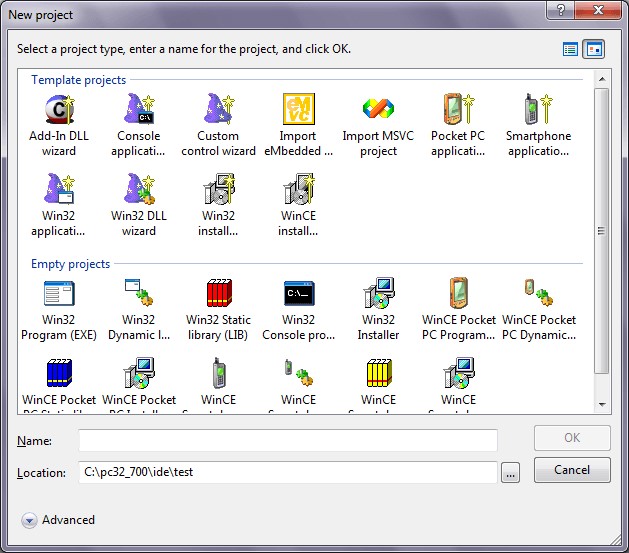Choose the Console application wizard icon
Screen dimensions: 629x553
click(138, 109)
